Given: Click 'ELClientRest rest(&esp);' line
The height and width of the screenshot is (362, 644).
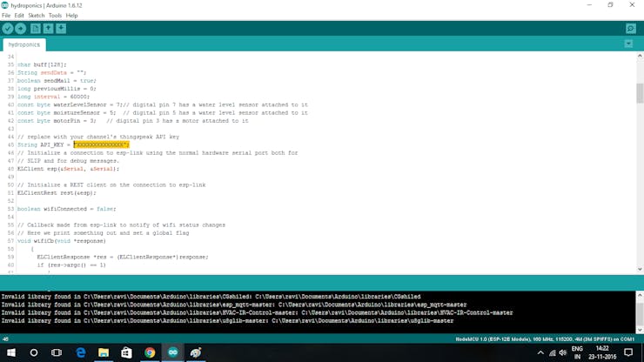Looking at the screenshot, I should coord(57,192).
